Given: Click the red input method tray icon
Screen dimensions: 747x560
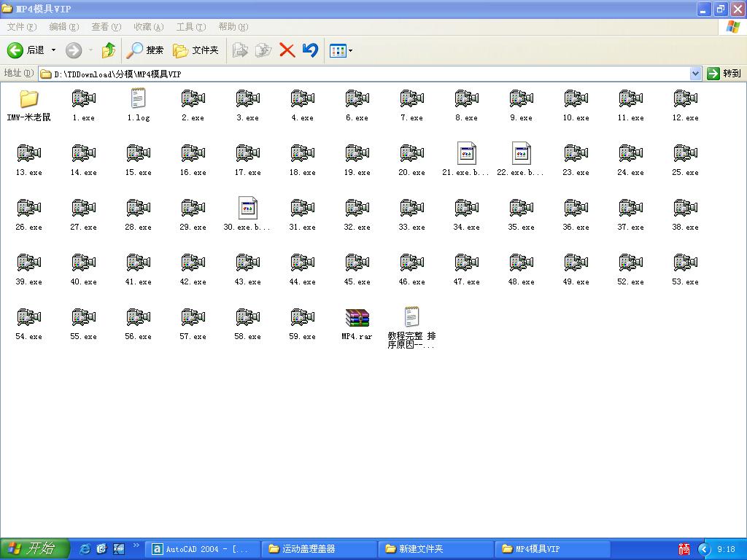Looking at the screenshot, I should click(x=684, y=549).
